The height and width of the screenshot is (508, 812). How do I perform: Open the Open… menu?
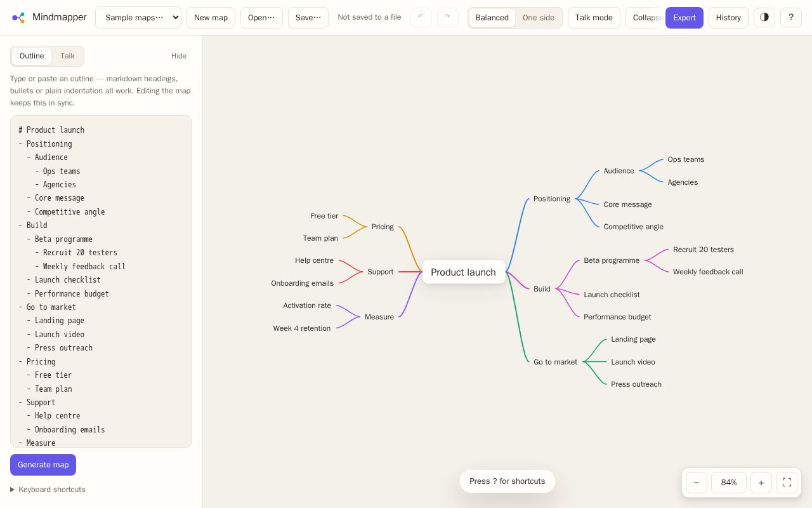tap(261, 18)
